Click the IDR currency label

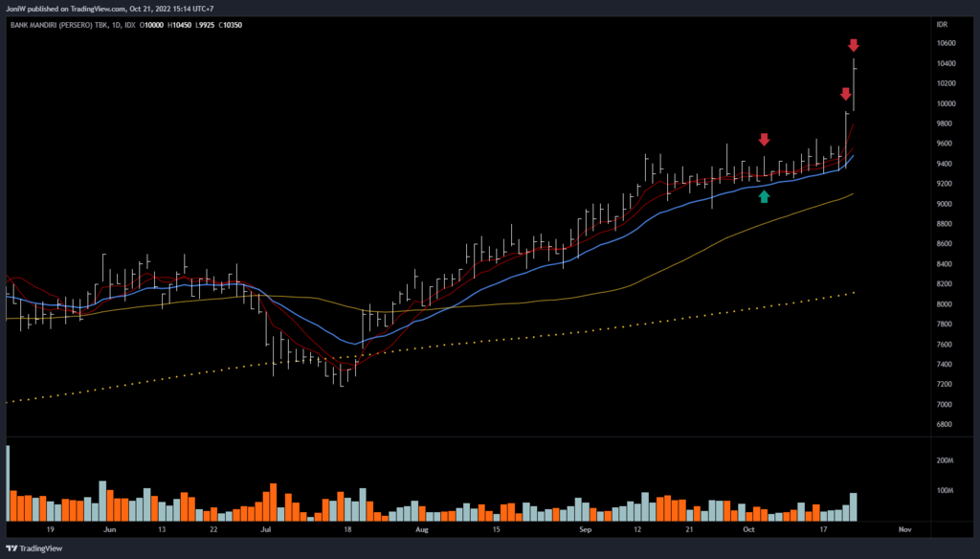(942, 25)
